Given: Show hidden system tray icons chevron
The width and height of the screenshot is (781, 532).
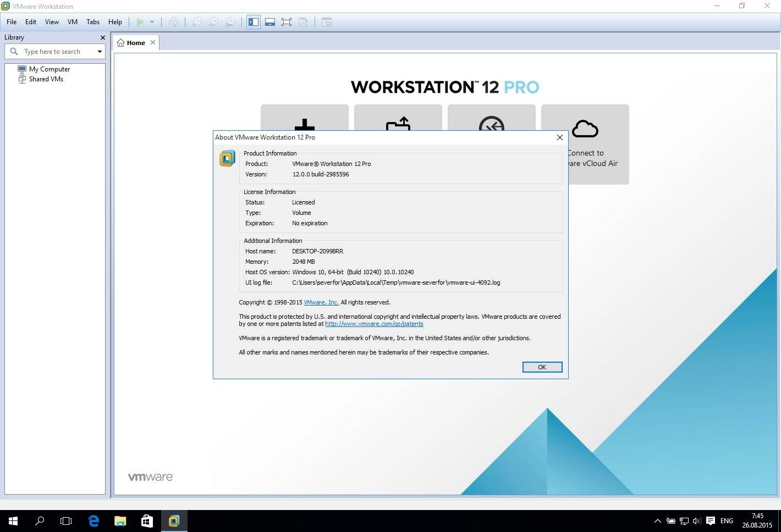Looking at the screenshot, I should point(657,521).
